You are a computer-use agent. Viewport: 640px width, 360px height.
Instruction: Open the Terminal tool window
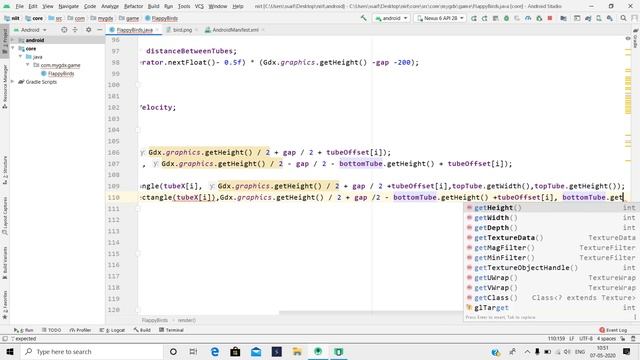tap(171, 330)
